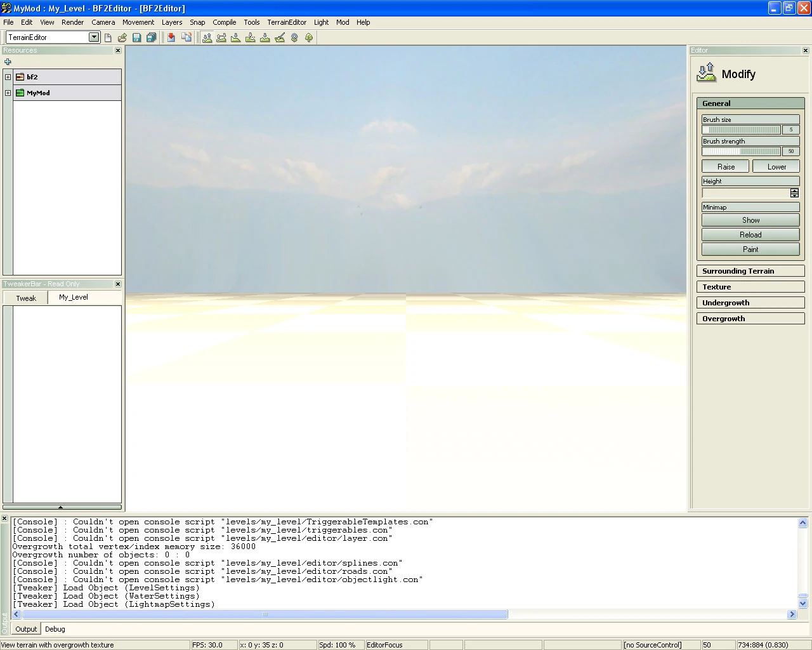Select the third terrain tool with down arrow

(236, 37)
